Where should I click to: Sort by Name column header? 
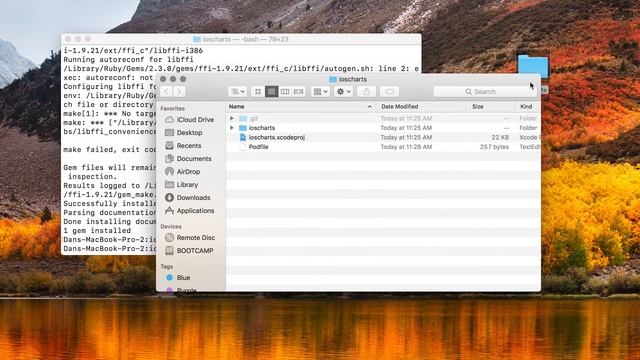(301, 107)
